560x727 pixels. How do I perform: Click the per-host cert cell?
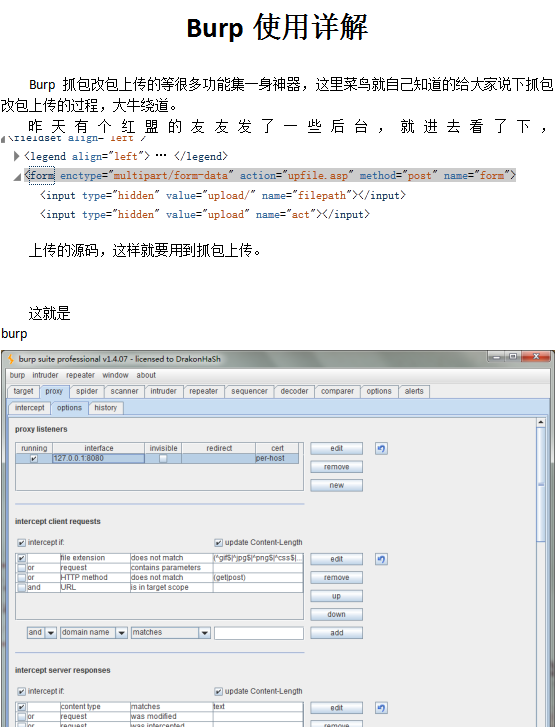(x=277, y=459)
